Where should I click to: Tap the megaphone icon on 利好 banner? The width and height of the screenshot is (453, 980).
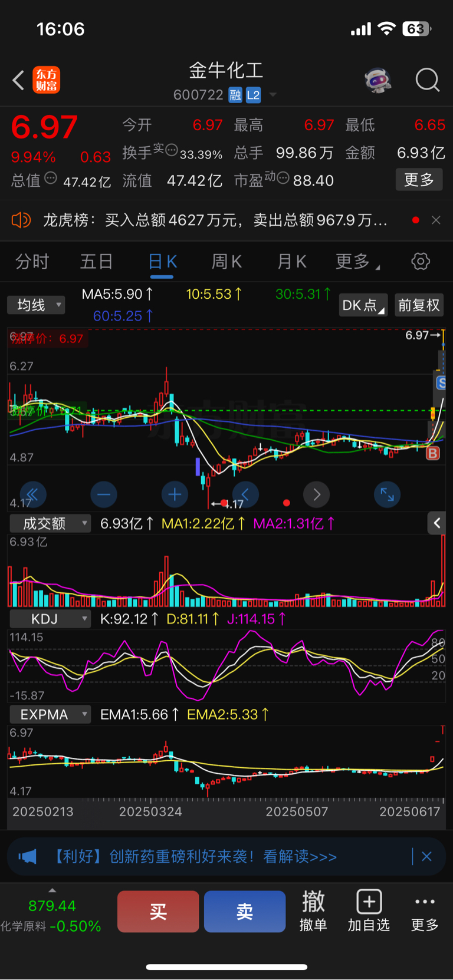click(28, 856)
